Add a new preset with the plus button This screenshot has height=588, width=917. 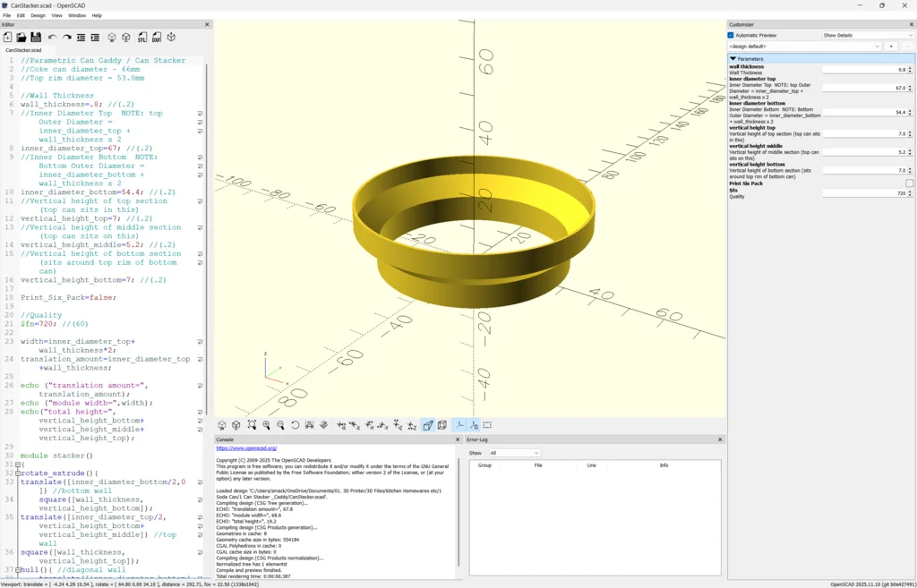[x=891, y=47]
